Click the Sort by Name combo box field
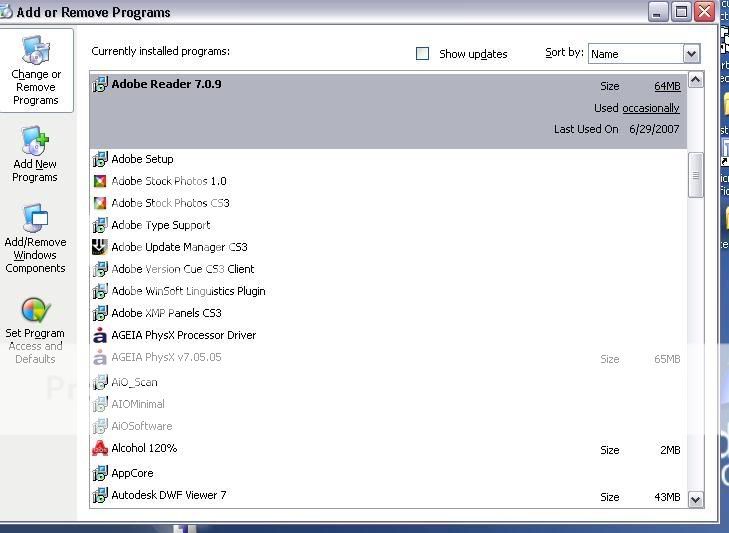 [x=644, y=54]
